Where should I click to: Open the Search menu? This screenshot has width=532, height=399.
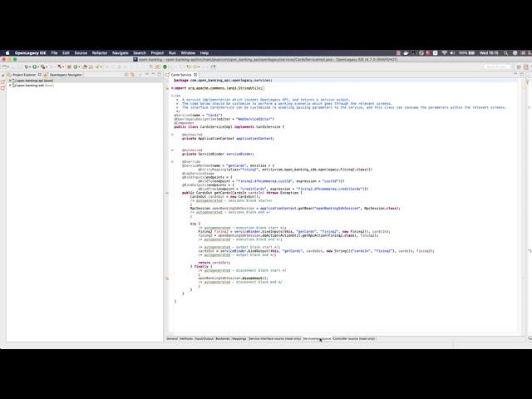click(140, 53)
